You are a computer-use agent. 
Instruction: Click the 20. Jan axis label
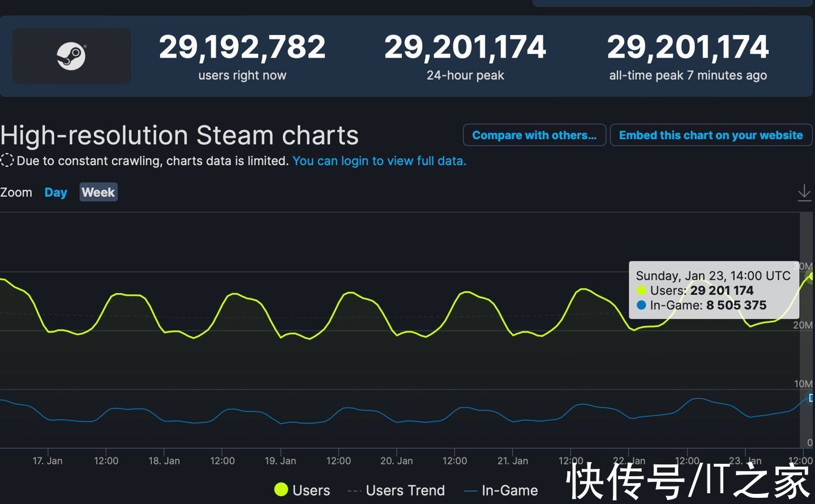coord(397,461)
